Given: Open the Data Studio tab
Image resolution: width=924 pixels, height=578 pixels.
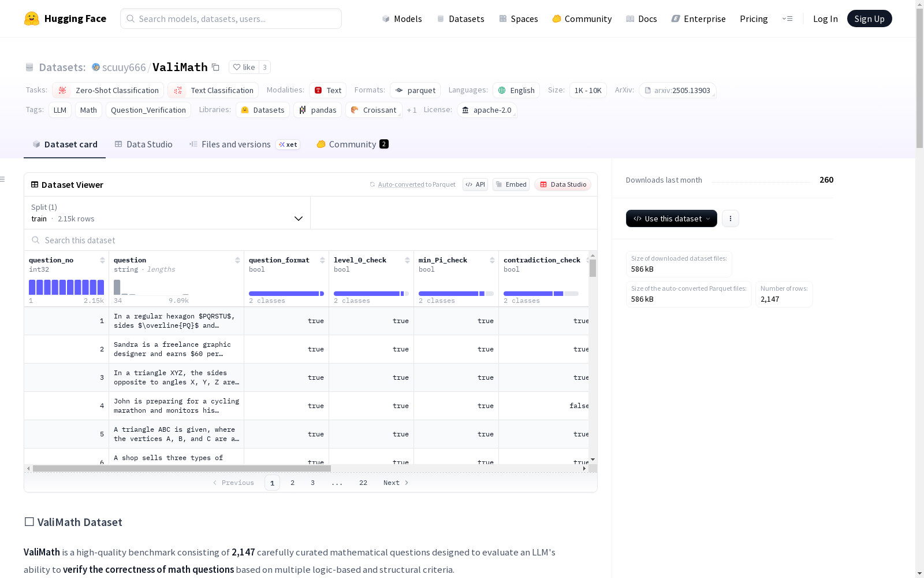Looking at the screenshot, I should (143, 144).
